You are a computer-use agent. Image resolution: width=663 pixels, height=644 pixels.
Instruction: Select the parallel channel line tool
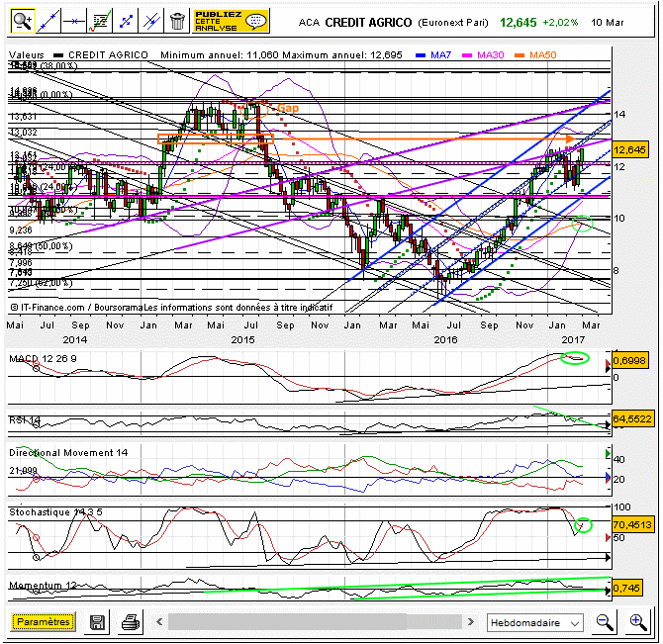pyautogui.click(x=151, y=21)
